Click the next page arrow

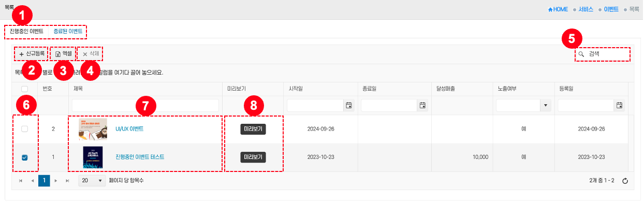[x=56, y=181]
